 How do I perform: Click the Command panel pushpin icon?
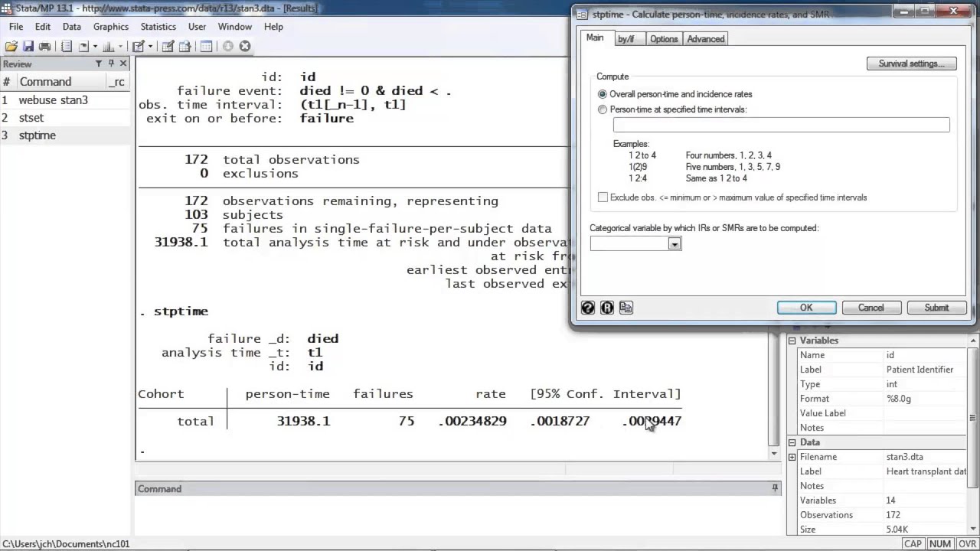tap(775, 488)
